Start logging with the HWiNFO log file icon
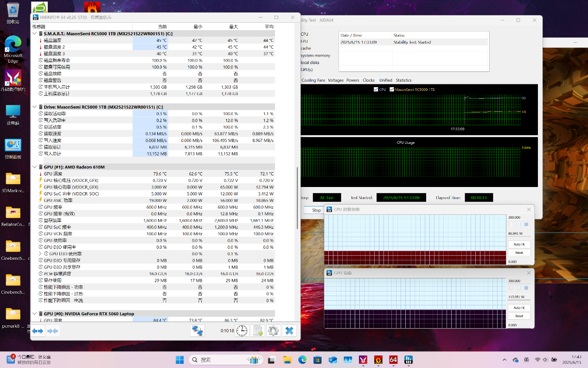 pyautogui.click(x=257, y=331)
